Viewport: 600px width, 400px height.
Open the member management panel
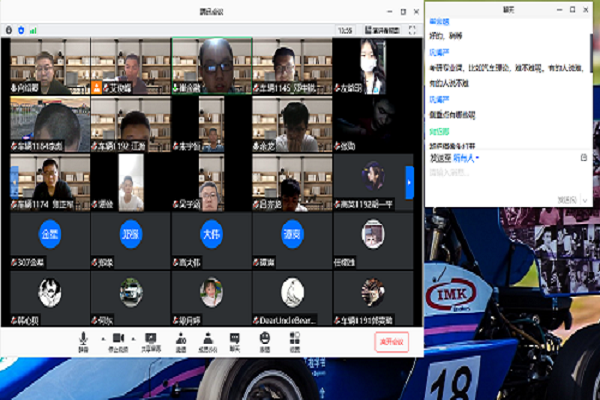[x=208, y=339]
